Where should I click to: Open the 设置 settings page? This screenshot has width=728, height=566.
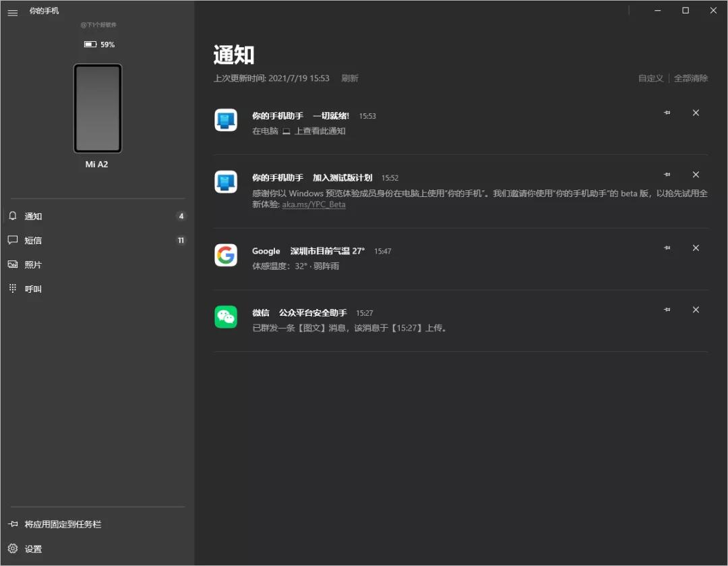[32, 548]
